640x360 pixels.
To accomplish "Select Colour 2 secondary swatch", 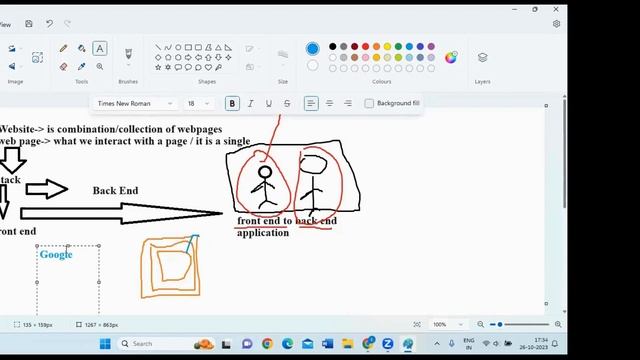I will tap(312, 65).
